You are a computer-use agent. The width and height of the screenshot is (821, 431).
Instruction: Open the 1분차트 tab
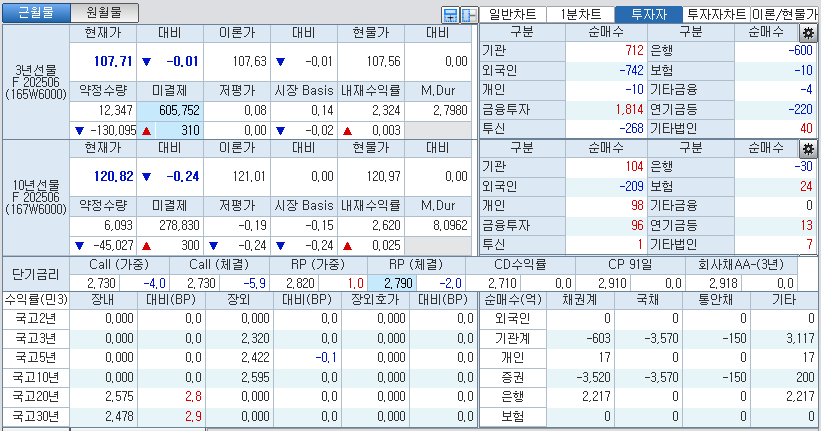(580, 14)
